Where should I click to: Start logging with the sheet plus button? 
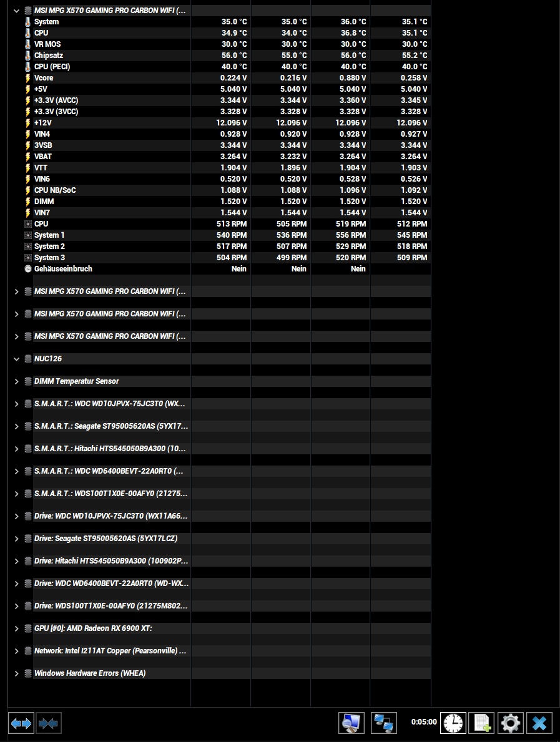click(482, 723)
